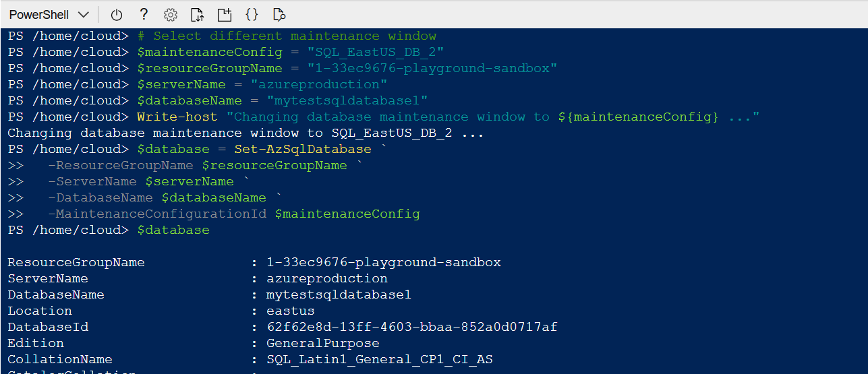868x374 pixels.
Task: Click the DatabaseId GUID value
Action: [x=411, y=327]
